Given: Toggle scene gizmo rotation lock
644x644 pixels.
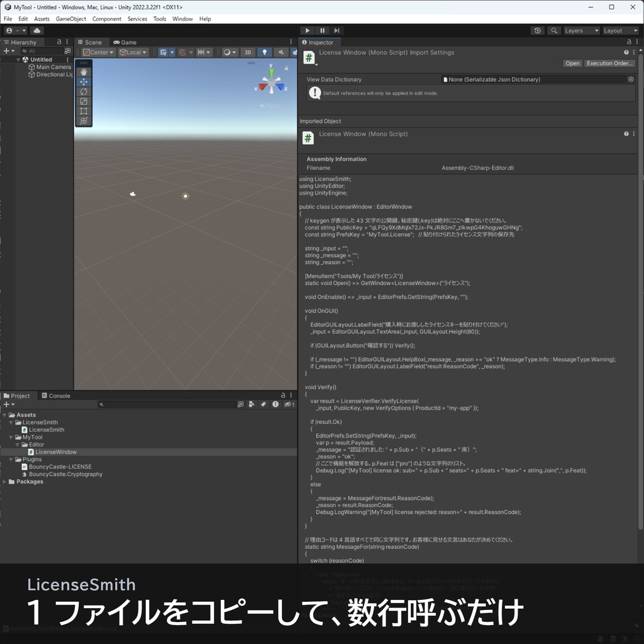Looking at the screenshot, I should click(x=287, y=68).
